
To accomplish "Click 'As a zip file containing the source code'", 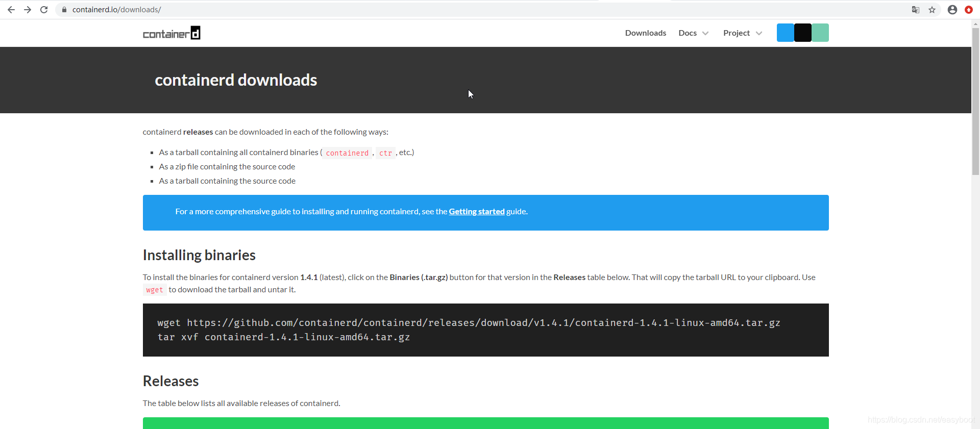I will 227,167.
